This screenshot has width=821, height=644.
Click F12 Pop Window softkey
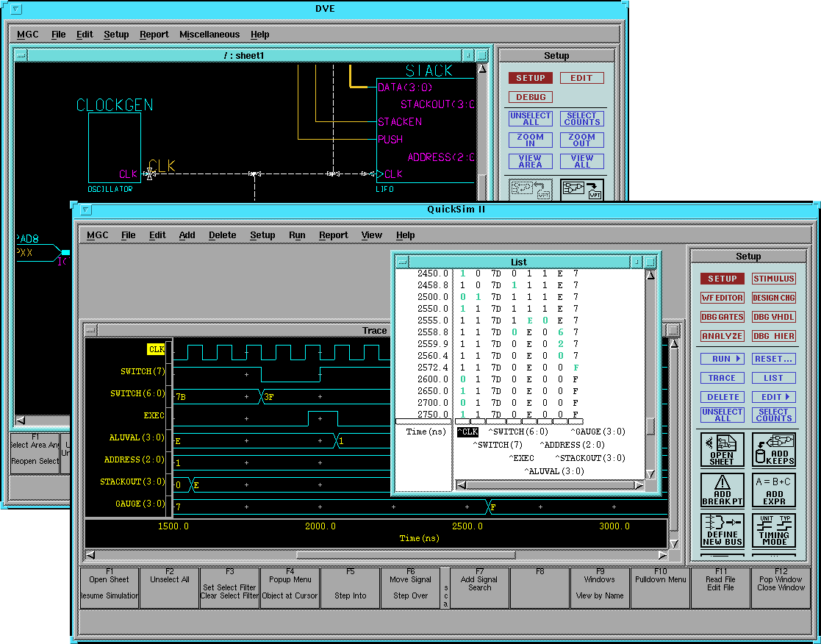tap(781, 588)
